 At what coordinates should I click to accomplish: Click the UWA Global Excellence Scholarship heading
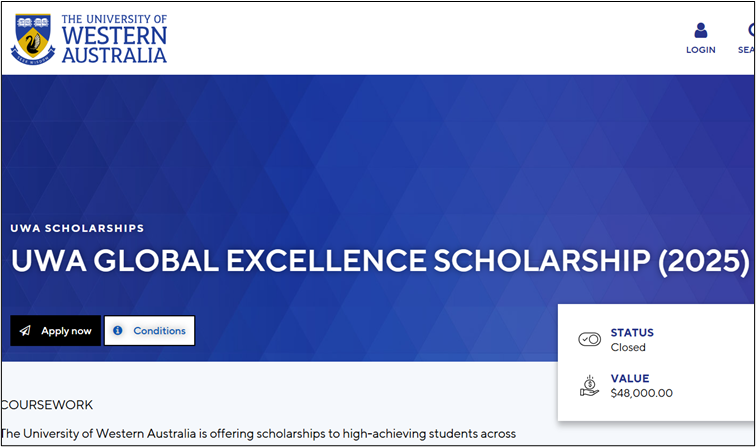(380, 261)
